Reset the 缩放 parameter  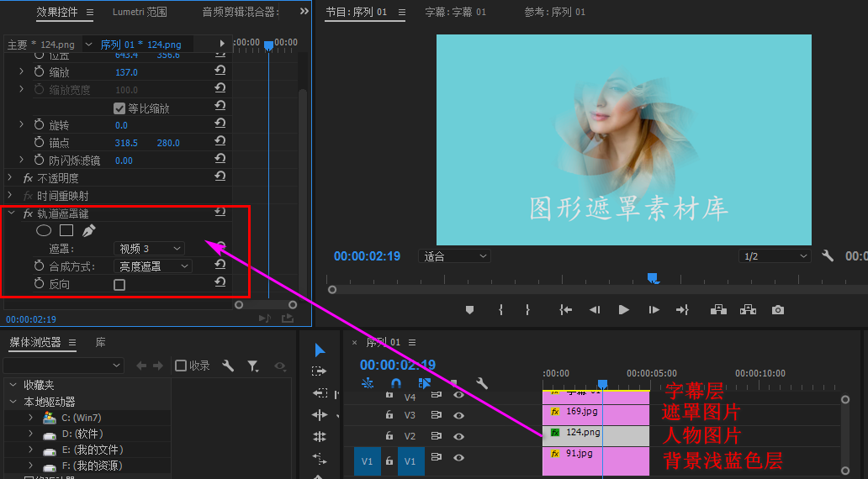220,71
